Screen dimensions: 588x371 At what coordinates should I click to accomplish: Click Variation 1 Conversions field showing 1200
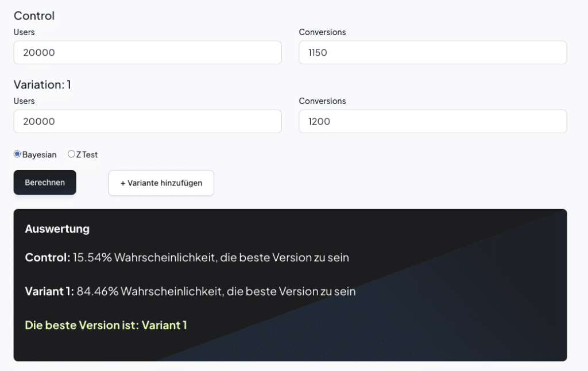point(432,121)
